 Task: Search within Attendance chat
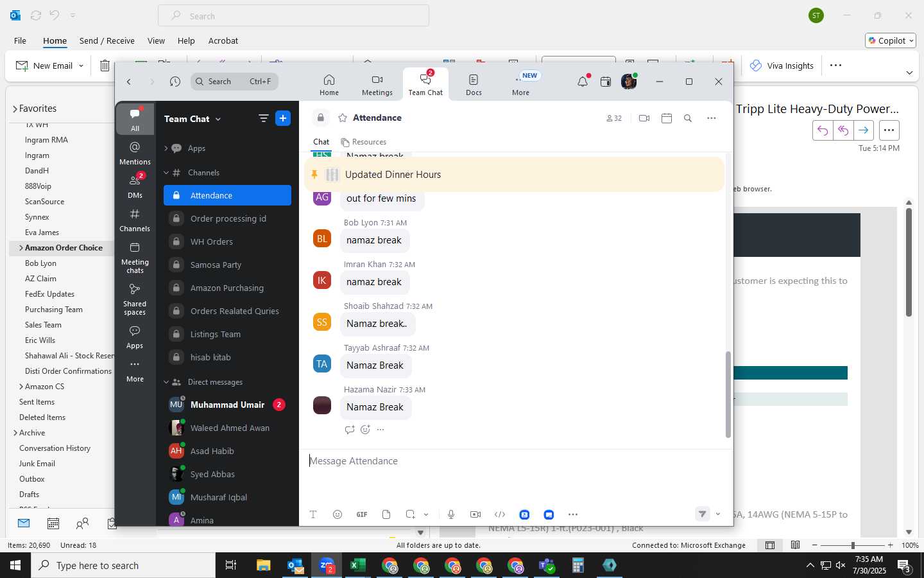[688, 118]
